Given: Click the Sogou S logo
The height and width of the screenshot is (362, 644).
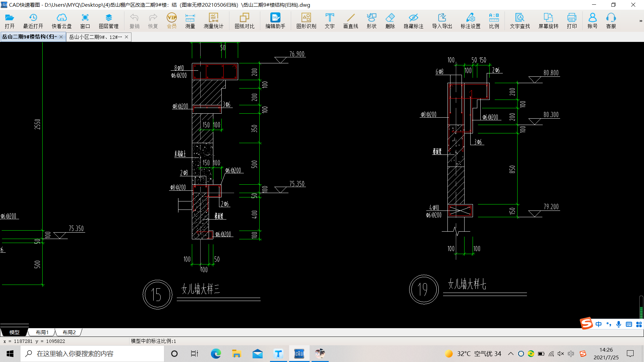Looking at the screenshot, I should pos(586,323).
